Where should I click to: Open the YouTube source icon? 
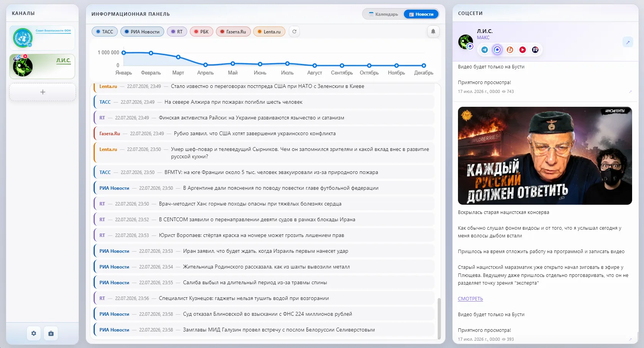pos(523,50)
